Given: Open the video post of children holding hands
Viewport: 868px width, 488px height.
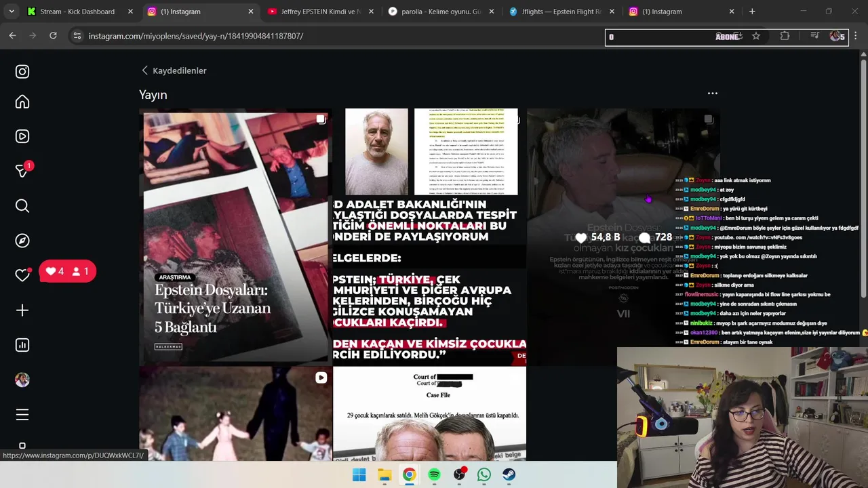Looking at the screenshot, I should (235, 413).
